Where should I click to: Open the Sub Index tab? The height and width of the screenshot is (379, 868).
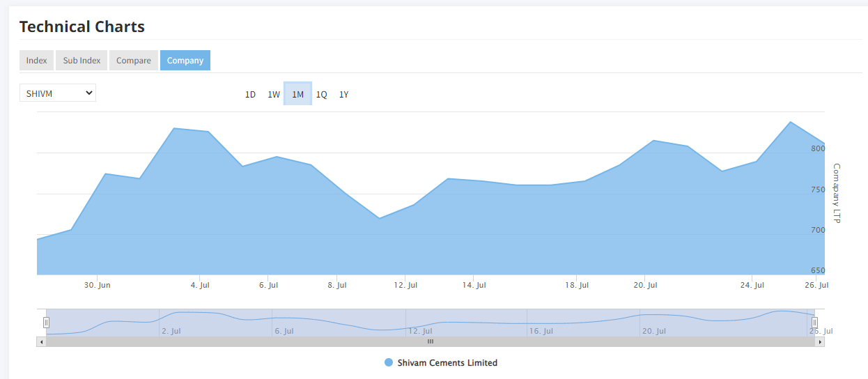82,61
